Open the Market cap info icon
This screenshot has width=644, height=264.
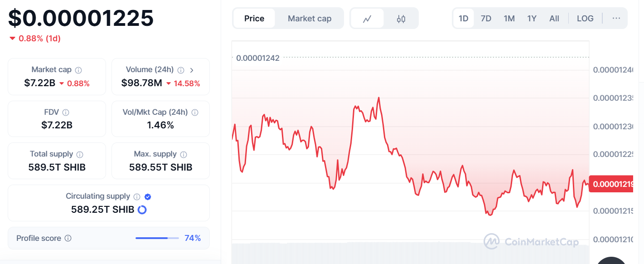pyautogui.click(x=78, y=70)
